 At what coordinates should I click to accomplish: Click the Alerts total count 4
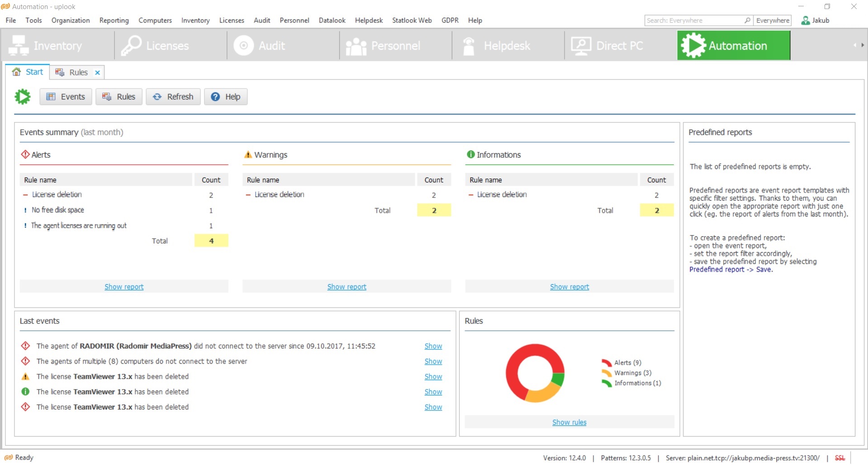click(x=211, y=241)
